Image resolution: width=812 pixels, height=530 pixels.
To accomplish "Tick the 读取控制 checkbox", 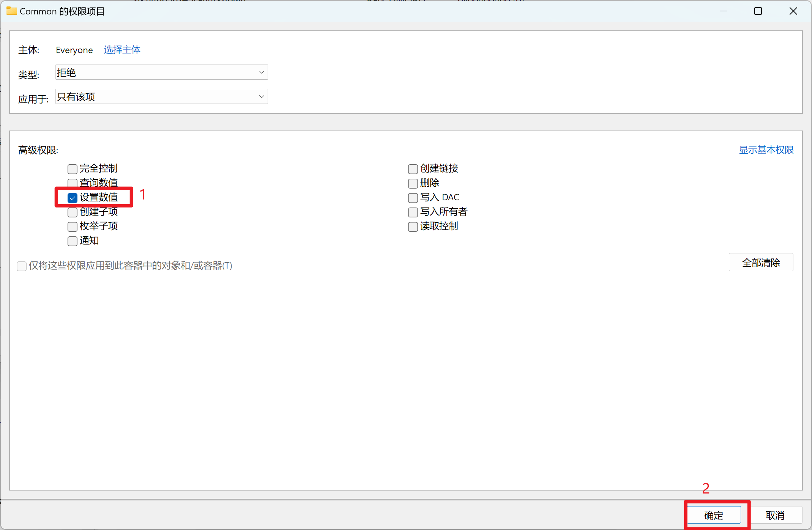I will 413,226.
